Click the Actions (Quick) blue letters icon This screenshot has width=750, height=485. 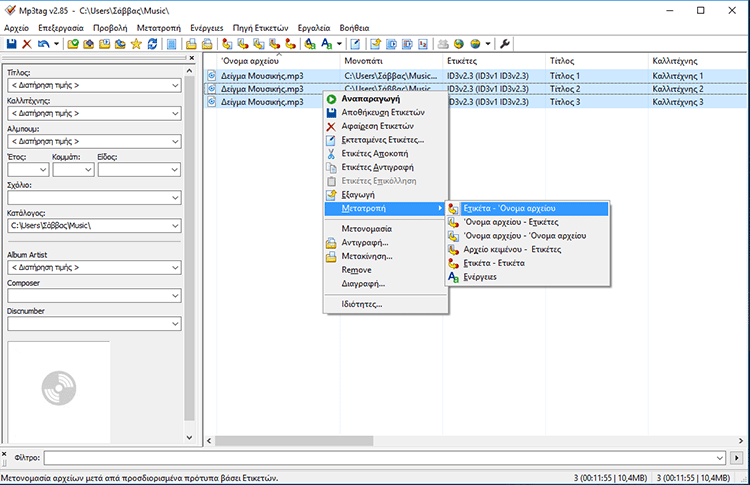pyautogui.click(x=327, y=44)
